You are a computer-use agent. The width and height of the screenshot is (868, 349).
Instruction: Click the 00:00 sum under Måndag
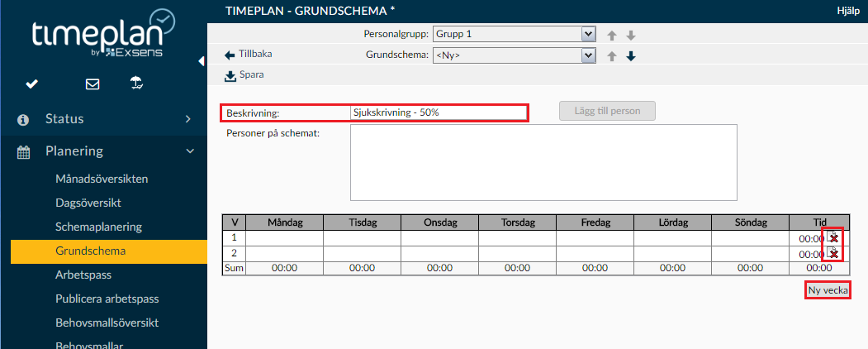click(285, 268)
